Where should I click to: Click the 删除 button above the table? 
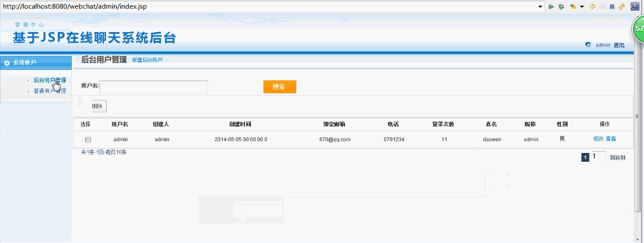click(99, 106)
